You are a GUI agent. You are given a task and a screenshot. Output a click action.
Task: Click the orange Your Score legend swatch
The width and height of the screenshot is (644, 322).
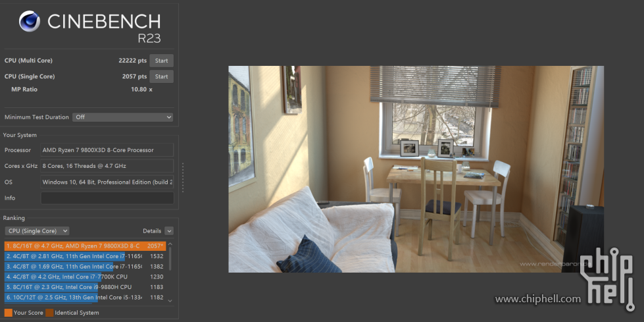(8, 313)
